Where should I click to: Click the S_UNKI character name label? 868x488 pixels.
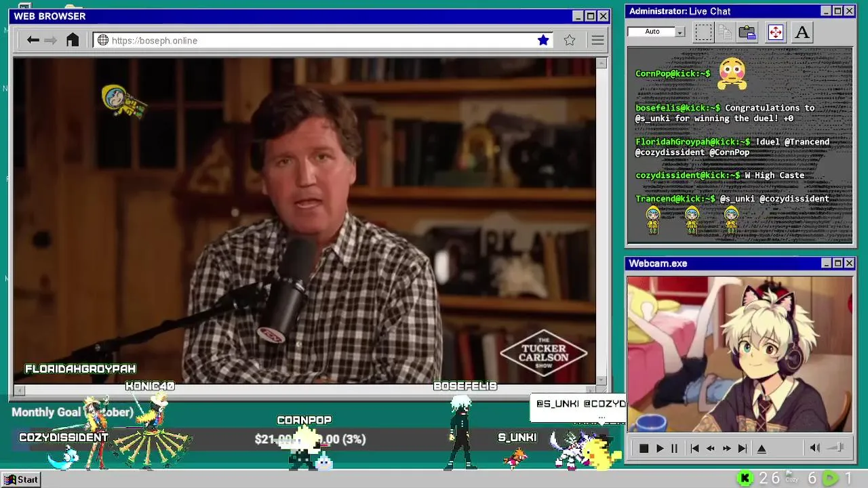pos(517,437)
